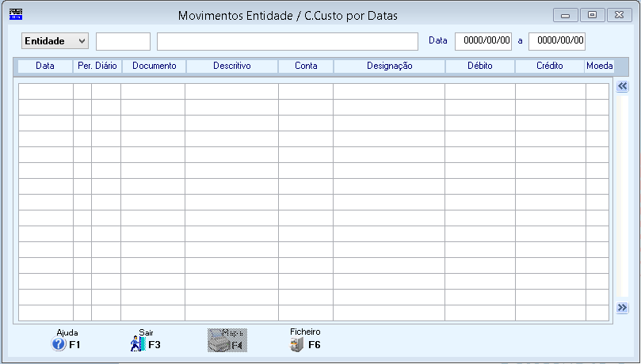The height and width of the screenshot is (364, 641).
Task: Click the Crédito column header
Action: tap(549, 66)
